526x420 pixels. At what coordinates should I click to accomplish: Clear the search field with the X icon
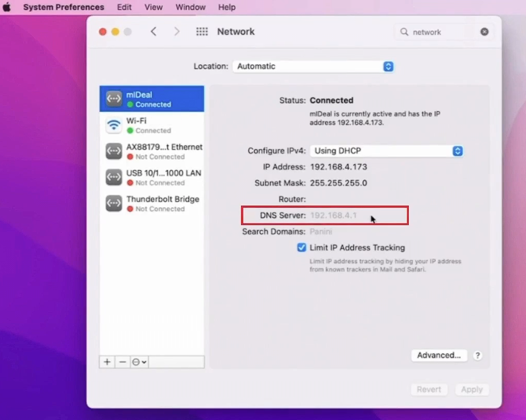pos(484,32)
